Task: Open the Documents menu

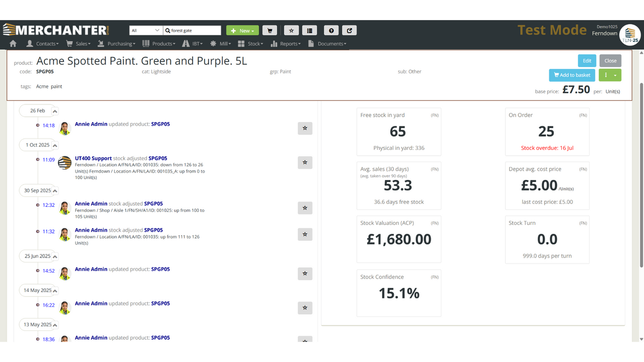Action: coord(327,44)
